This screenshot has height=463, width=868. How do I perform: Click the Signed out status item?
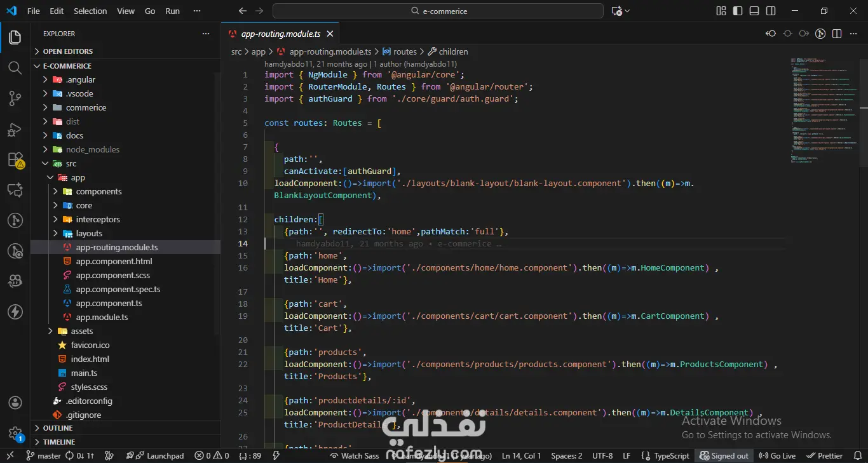pyautogui.click(x=724, y=455)
